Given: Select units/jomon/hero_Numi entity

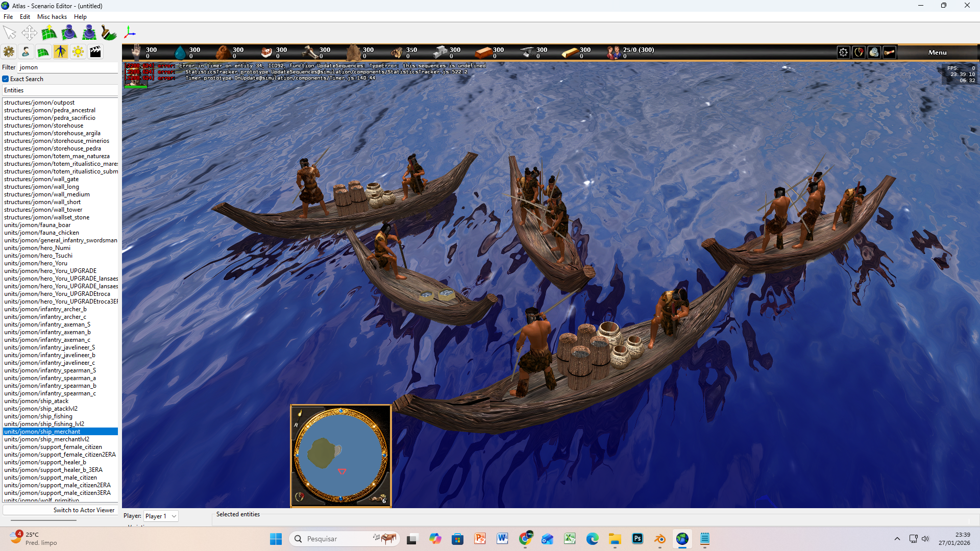Looking at the screenshot, I should point(37,248).
